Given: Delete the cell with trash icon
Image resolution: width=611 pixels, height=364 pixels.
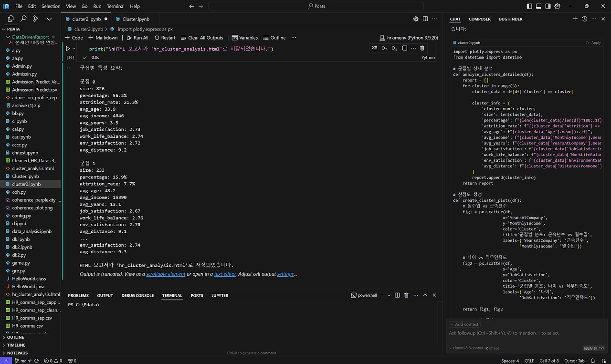Looking at the screenshot, I should point(422,48).
